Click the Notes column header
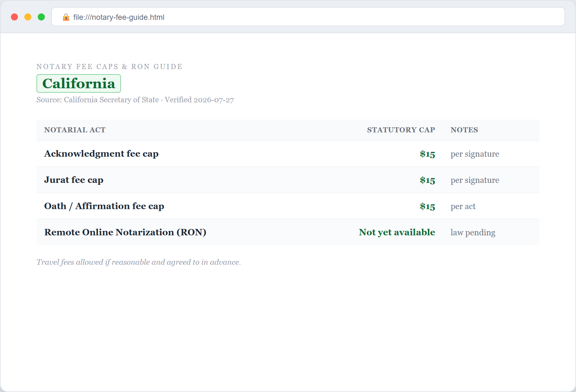The image size is (576, 392). (464, 130)
